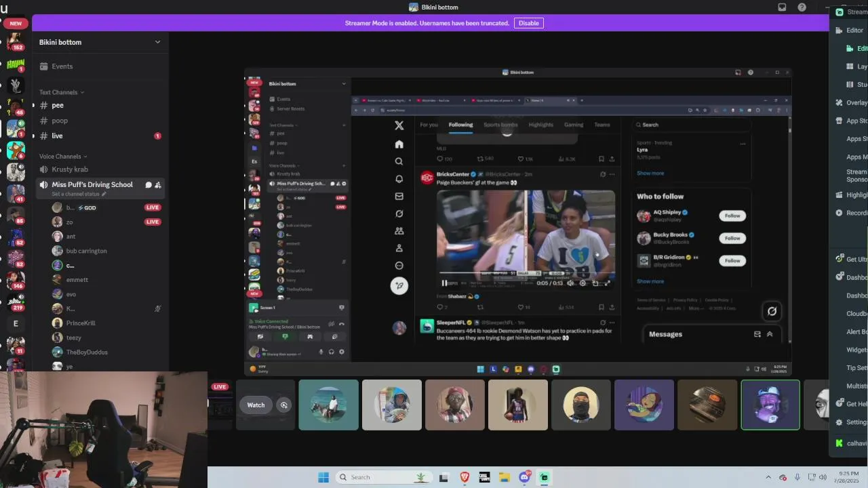This screenshot has height=488, width=868.
Task: Click the magnifier icon beside Watch
Action: [x=284, y=405]
